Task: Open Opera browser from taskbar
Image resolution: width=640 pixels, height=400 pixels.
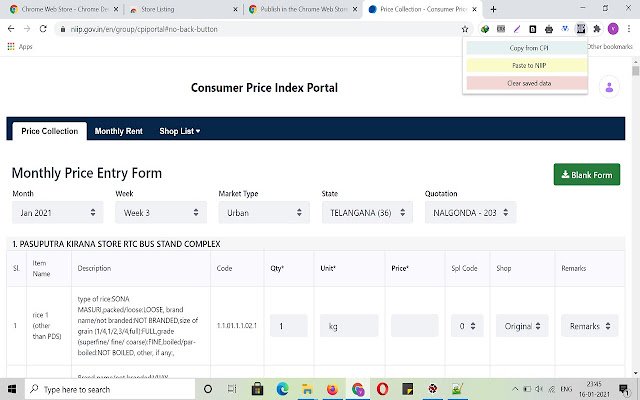Action: [x=382, y=389]
